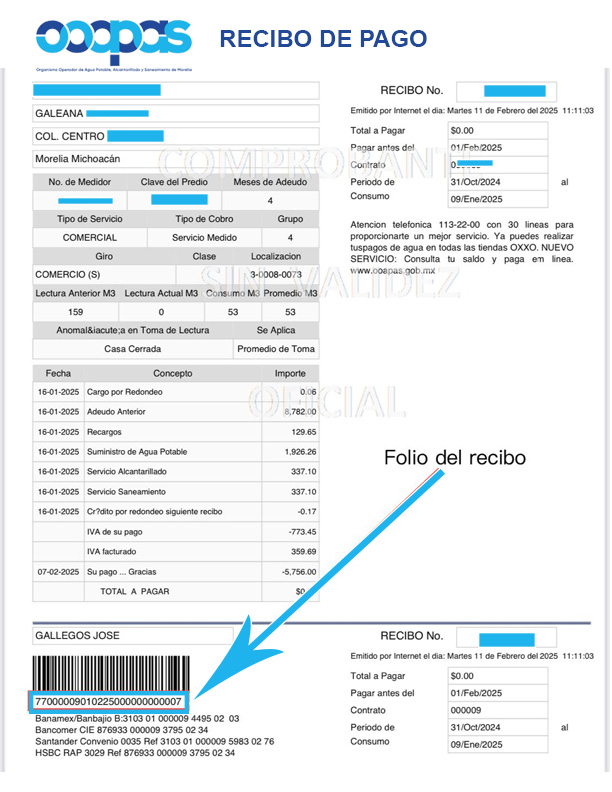Click the -5,756.00 payment amount
Screen dimensions: 612x792
coord(299,572)
